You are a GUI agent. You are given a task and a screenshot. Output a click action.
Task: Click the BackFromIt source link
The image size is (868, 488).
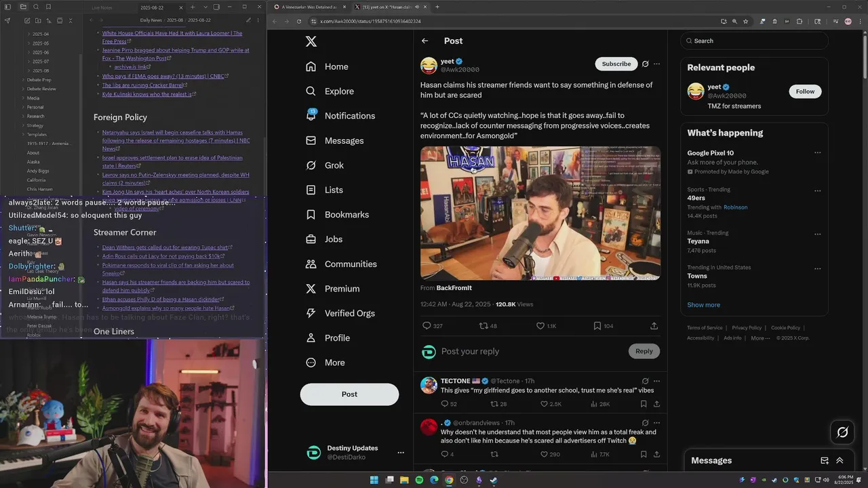(x=454, y=288)
